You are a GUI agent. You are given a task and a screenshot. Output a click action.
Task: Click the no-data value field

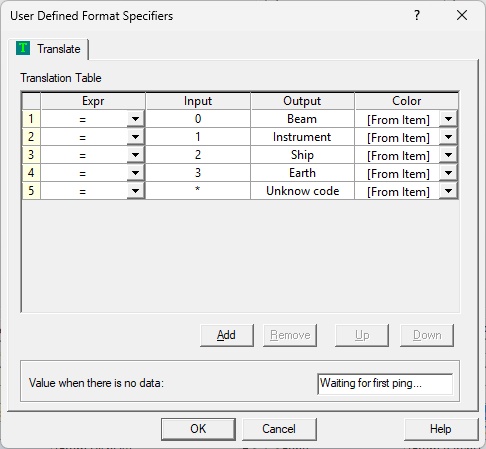(x=385, y=384)
